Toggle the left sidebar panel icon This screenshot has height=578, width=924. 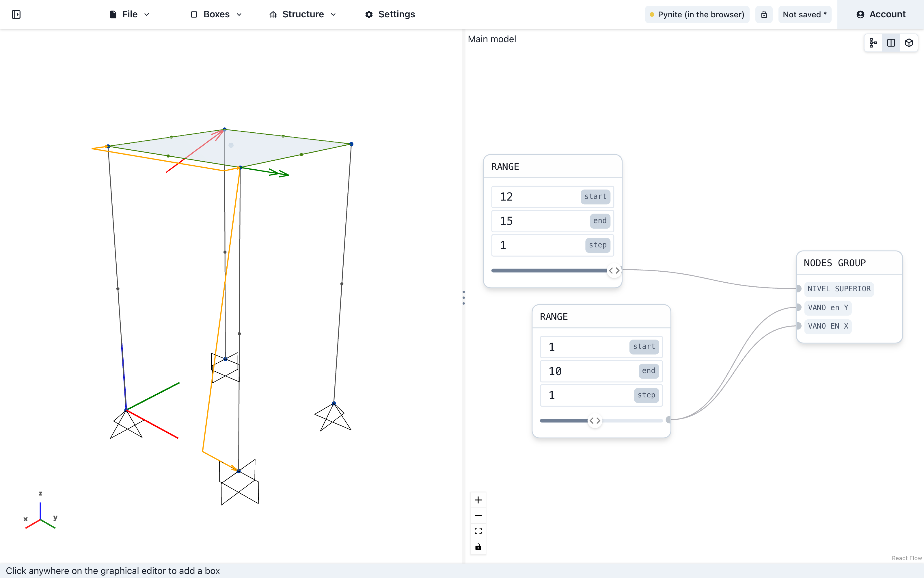[16, 14]
